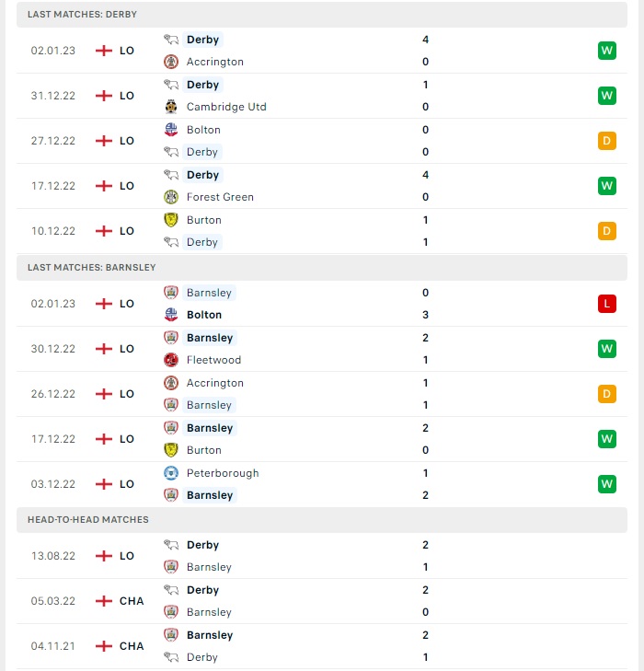Click green W badge for Derby vs Accrington
Viewport: 644px width, 671px height.
607,51
